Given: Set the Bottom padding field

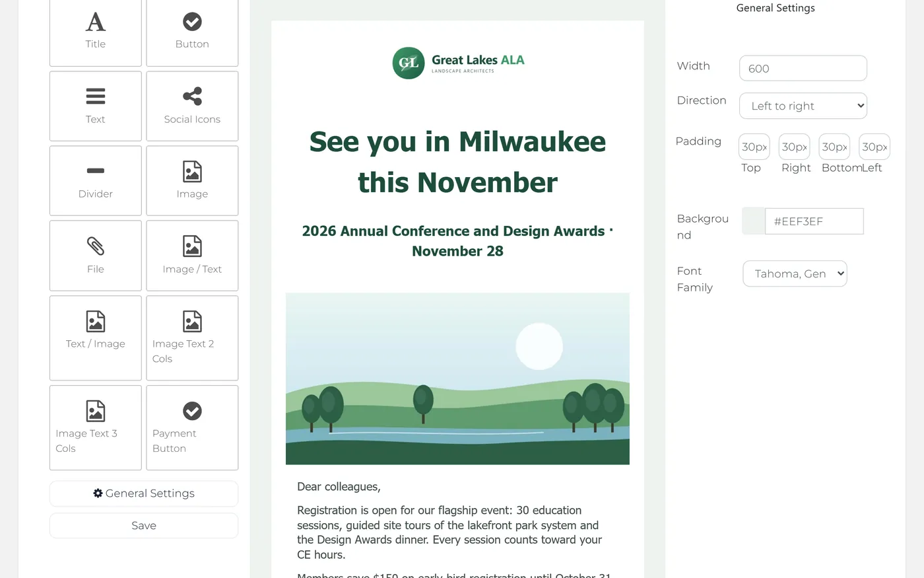Looking at the screenshot, I should pos(835,147).
